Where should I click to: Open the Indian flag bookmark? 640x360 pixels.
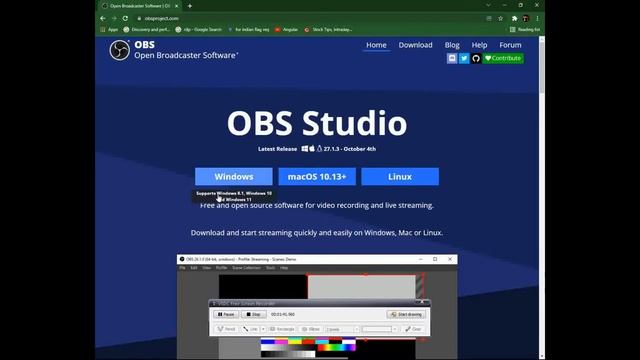click(249, 29)
